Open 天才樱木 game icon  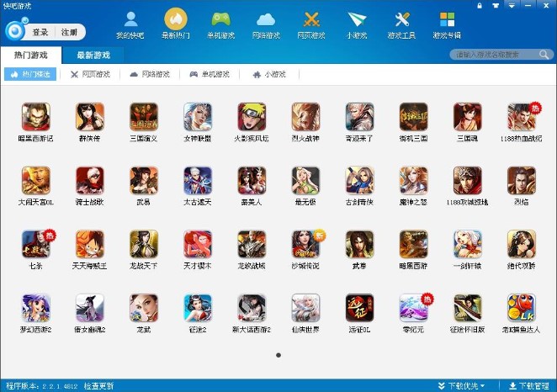coord(198,244)
